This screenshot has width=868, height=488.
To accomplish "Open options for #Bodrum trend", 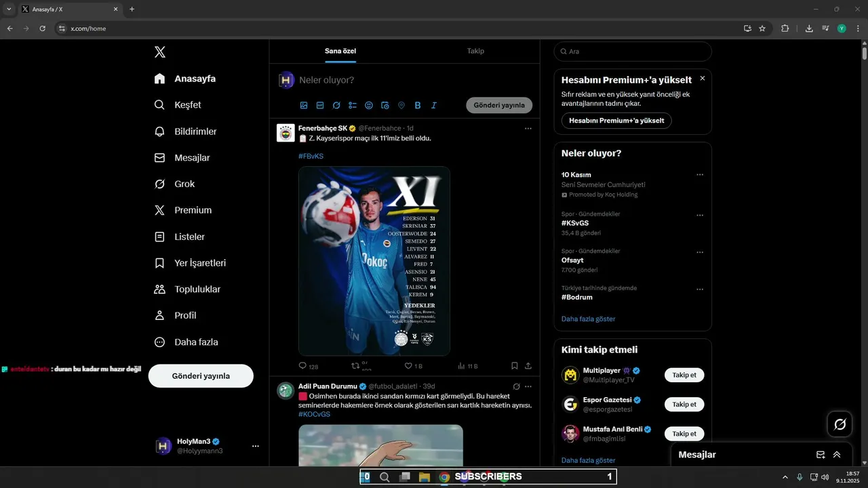I will [x=700, y=289].
